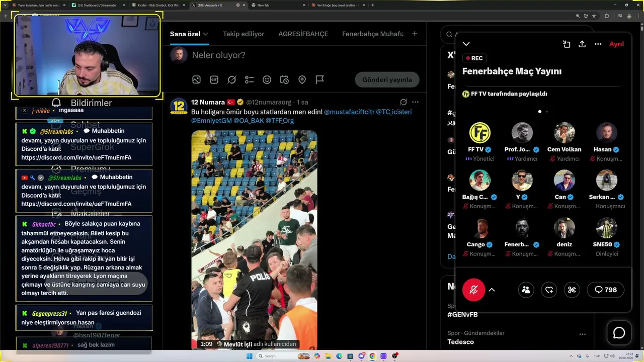Switch to the Streamlabs Dashboard browser tab
644x362 pixels.
click(99, 5)
